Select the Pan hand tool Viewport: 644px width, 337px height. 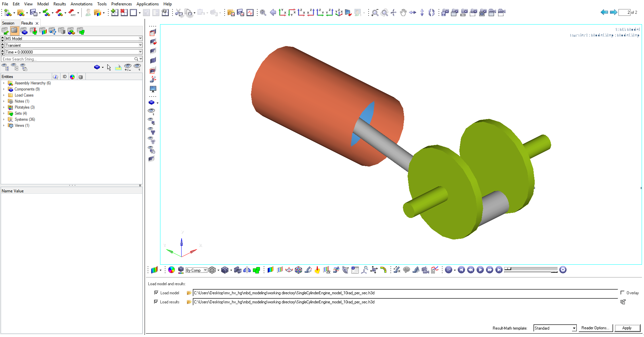pyautogui.click(x=403, y=13)
